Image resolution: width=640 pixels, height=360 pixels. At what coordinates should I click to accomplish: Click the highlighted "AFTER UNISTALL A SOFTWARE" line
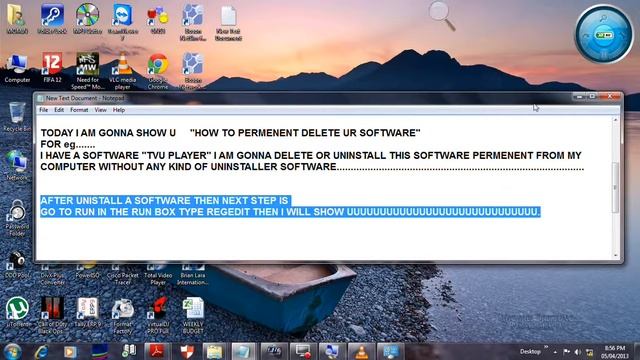pyautogui.click(x=164, y=200)
